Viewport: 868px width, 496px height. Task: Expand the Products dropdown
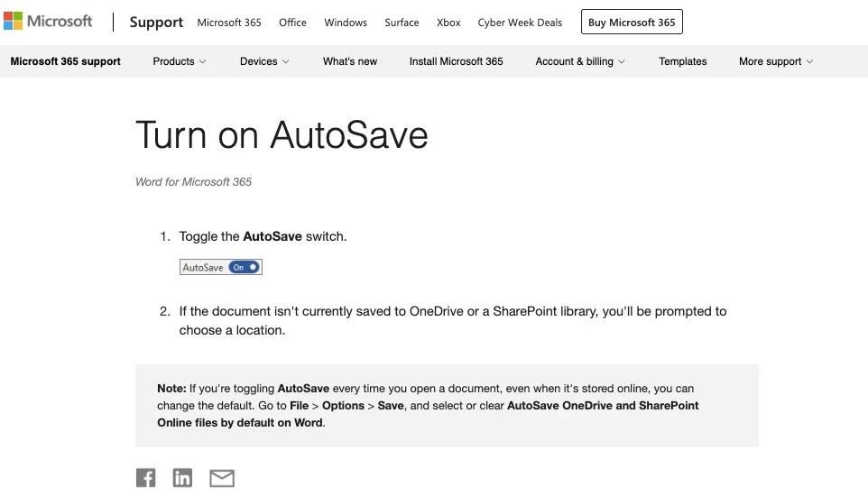(x=180, y=61)
